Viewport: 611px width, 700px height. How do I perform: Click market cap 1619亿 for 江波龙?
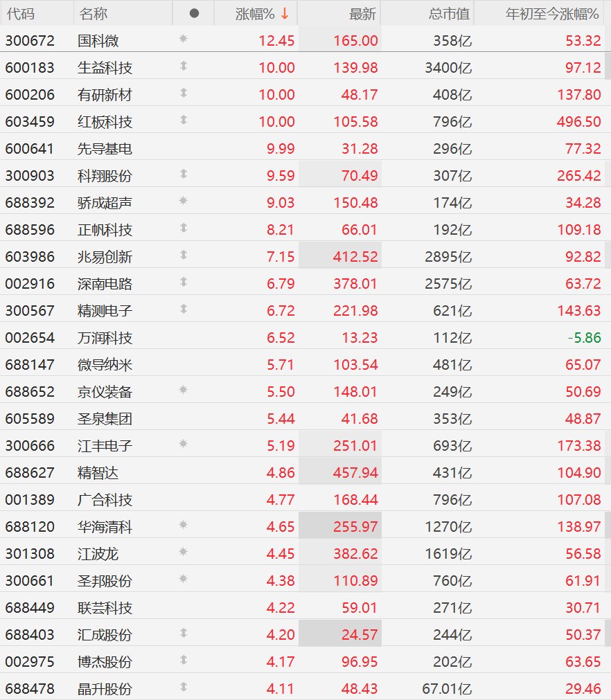point(448,554)
